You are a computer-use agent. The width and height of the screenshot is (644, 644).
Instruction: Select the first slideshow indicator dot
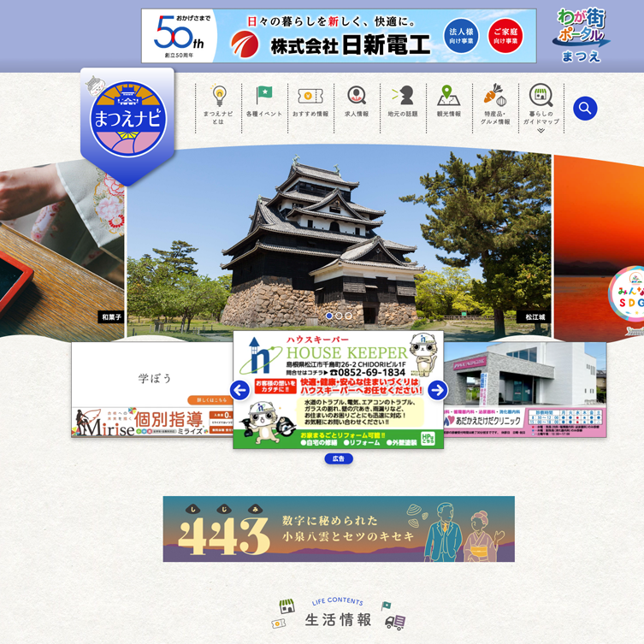pos(329,316)
